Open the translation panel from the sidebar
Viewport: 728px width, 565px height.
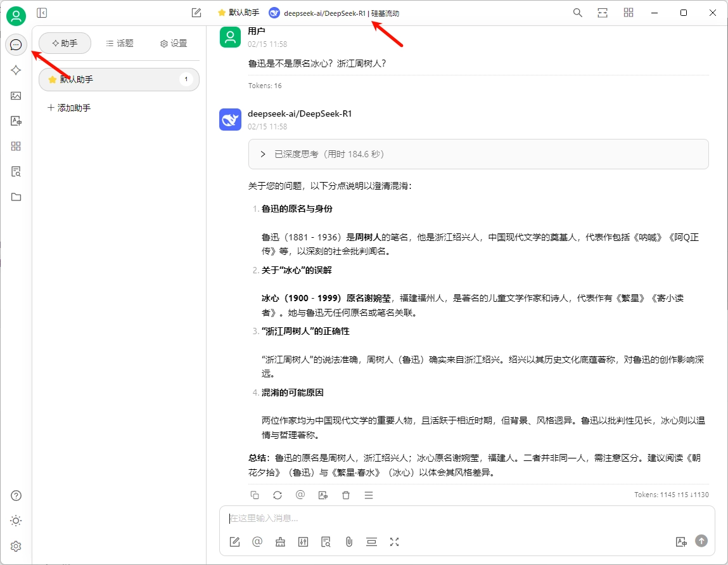pos(16,120)
